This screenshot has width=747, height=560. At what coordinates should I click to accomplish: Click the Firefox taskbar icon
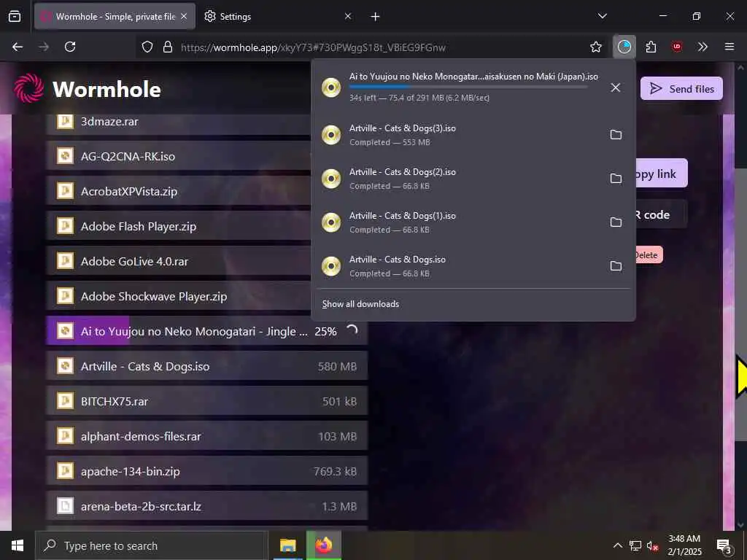coord(323,545)
